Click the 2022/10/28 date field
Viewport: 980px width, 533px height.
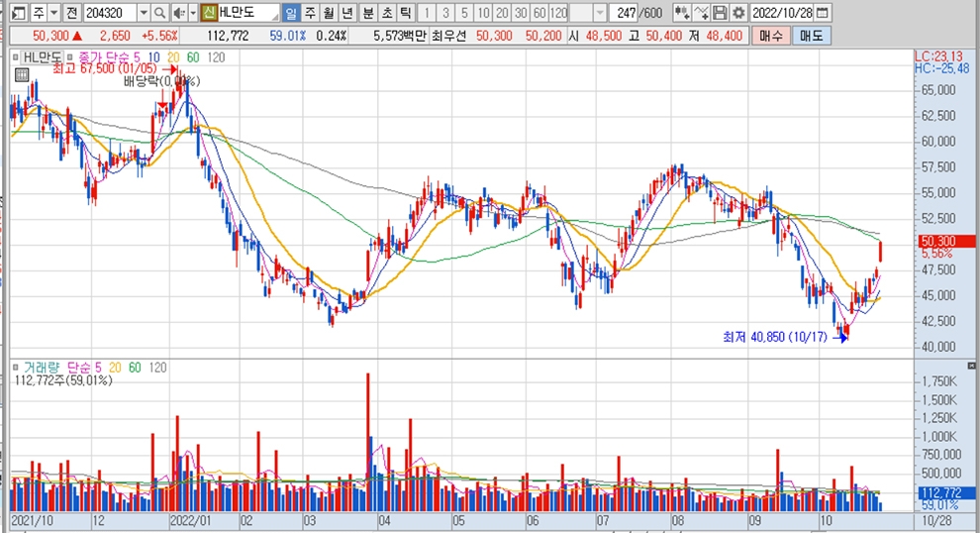(x=782, y=13)
